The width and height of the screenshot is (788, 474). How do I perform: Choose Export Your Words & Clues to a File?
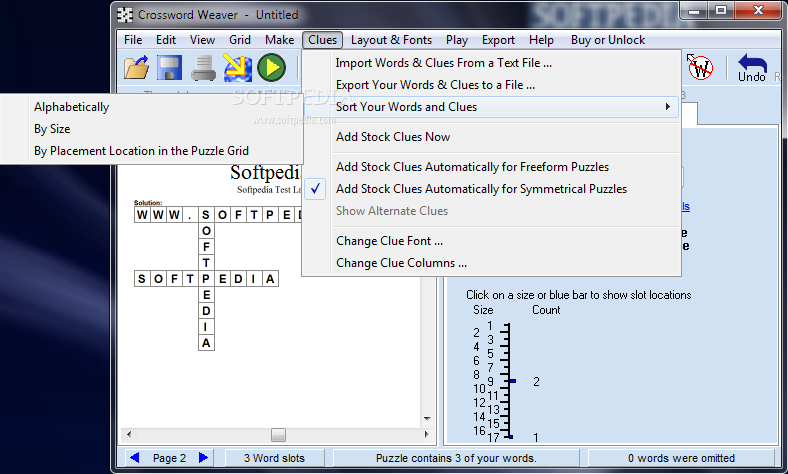pos(435,85)
